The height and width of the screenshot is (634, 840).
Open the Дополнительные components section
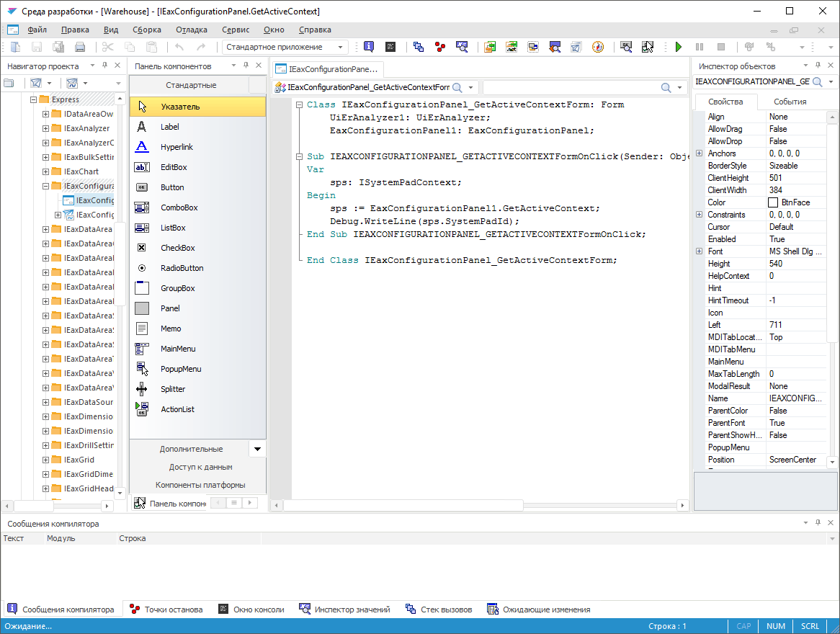[x=191, y=449]
